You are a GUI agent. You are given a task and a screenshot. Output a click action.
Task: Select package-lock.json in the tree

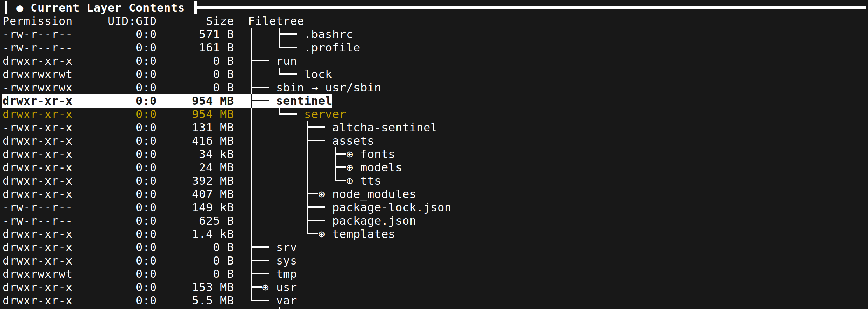[391, 208]
